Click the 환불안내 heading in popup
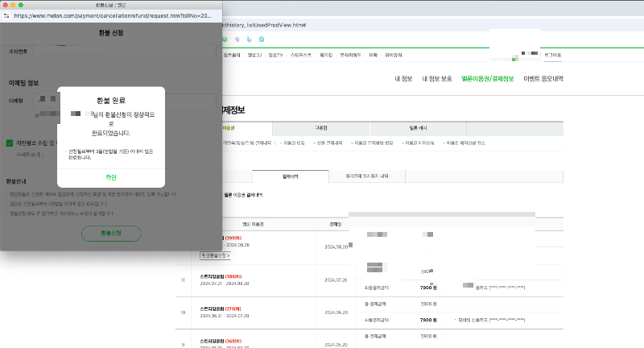 coord(16,181)
